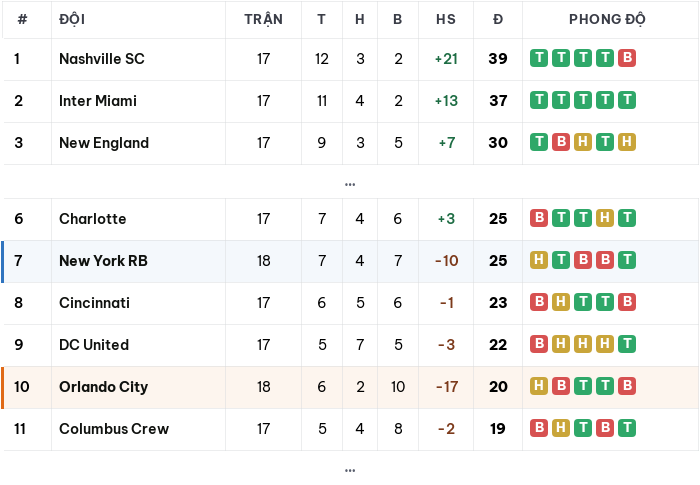Click New England's red B form badge
Screen dimensions: 700x485
pyautogui.click(x=561, y=142)
